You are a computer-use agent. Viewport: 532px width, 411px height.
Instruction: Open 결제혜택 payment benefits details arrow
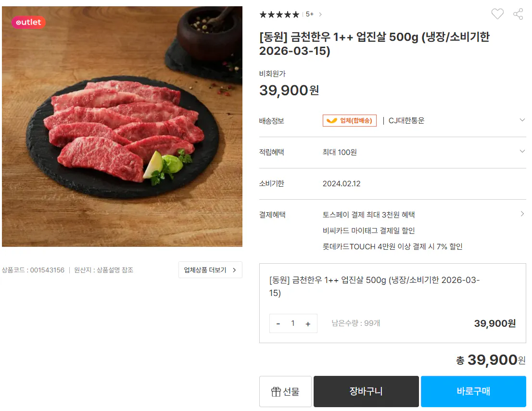pos(523,215)
